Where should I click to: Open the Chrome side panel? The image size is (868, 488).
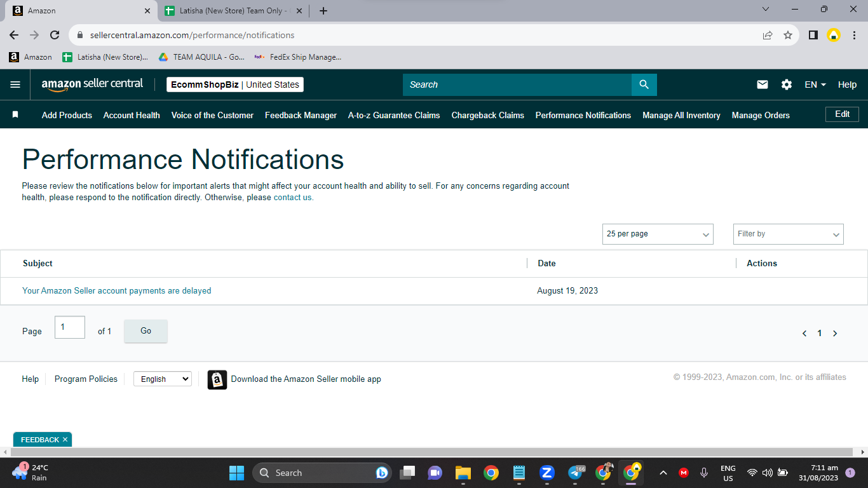point(813,36)
